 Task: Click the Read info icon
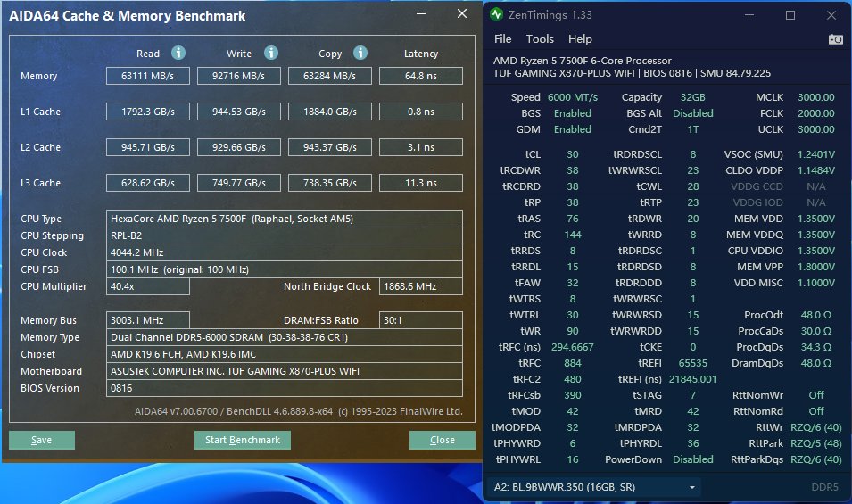tap(178, 53)
